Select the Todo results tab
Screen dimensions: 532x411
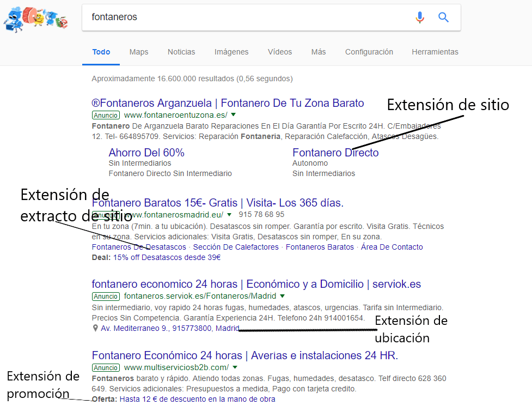101,52
